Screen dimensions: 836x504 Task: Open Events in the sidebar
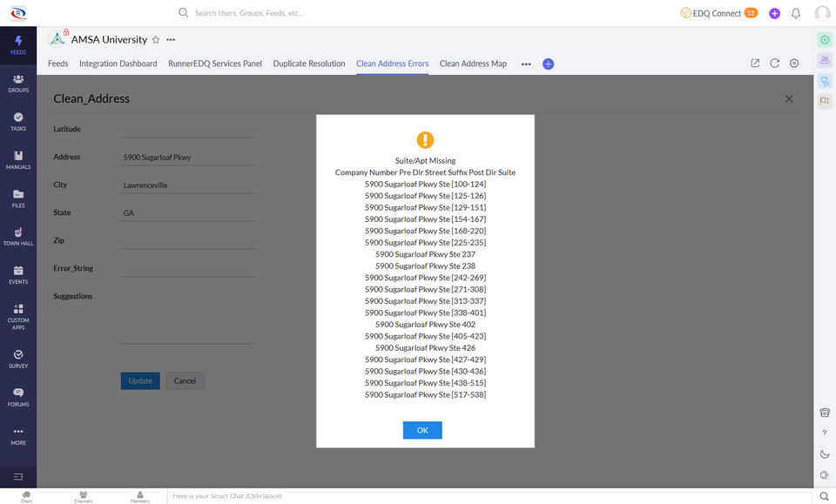[18, 275]
